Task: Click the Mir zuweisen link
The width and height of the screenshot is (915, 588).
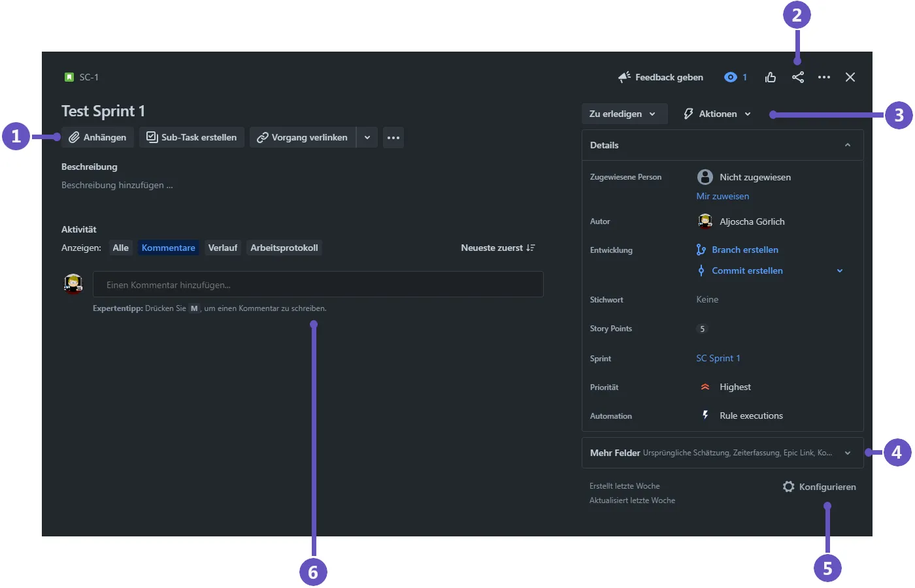Action: pyautogui.click(x=723, y=196)
